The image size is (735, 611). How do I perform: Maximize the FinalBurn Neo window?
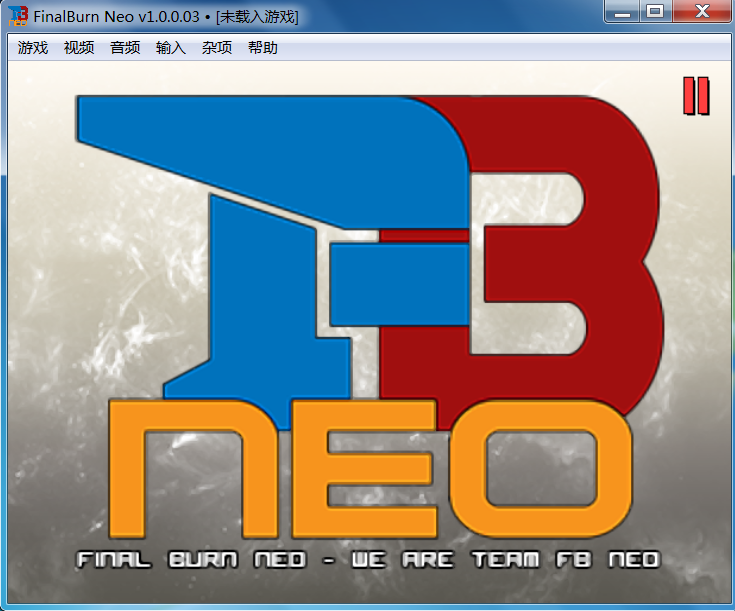655,11
